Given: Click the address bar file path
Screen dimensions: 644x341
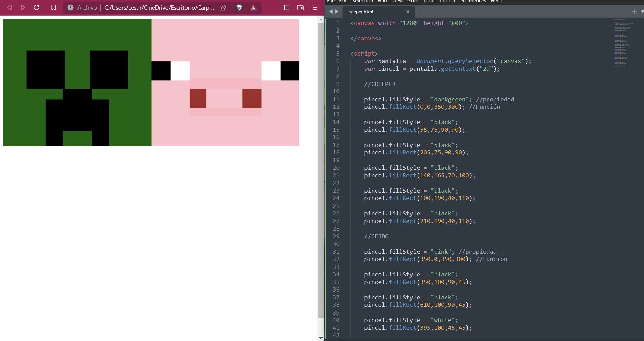Looking at the screenshot, I should pos(159,7).
